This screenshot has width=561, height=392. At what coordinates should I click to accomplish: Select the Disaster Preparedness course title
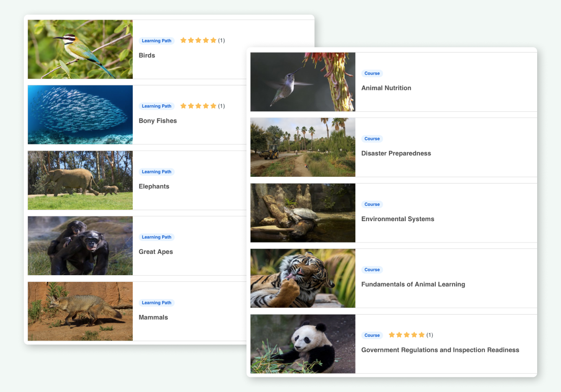[396, 153]
